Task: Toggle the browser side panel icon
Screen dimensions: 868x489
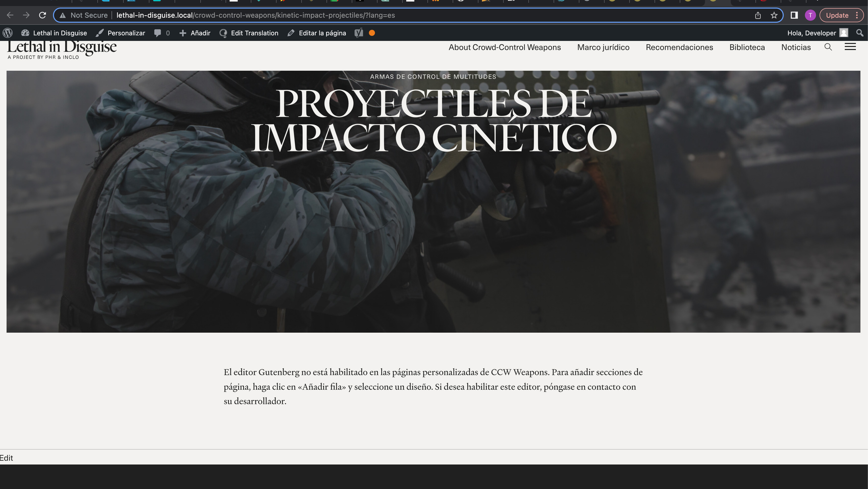Action: coord(794,15)
